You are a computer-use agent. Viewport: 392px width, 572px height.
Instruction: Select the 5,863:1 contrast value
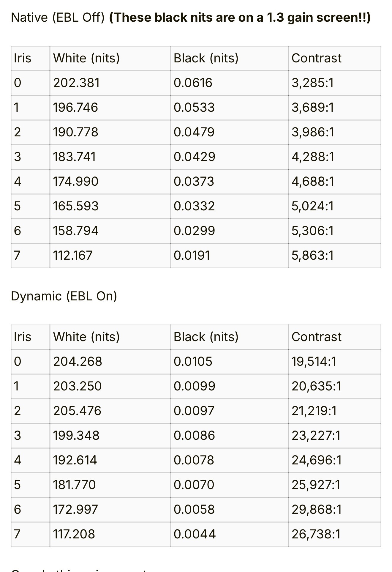pyautogui.click(x=313, y=256)
